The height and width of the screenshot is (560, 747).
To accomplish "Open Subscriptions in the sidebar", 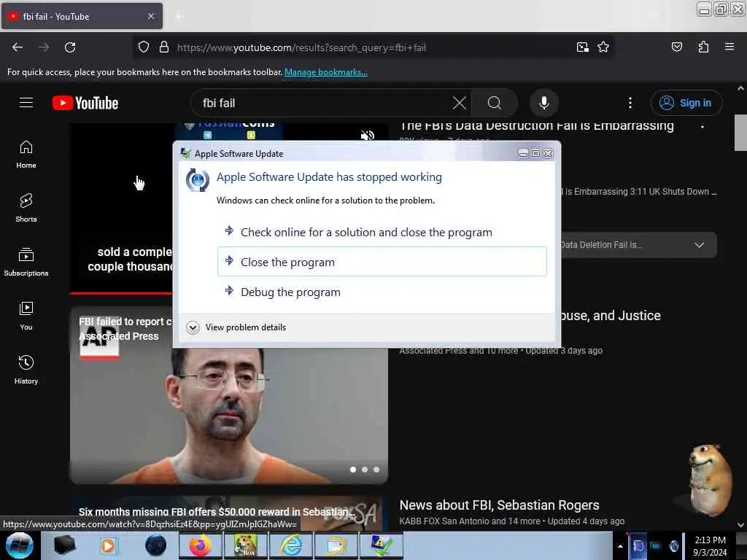I will [x=26, y=262].
